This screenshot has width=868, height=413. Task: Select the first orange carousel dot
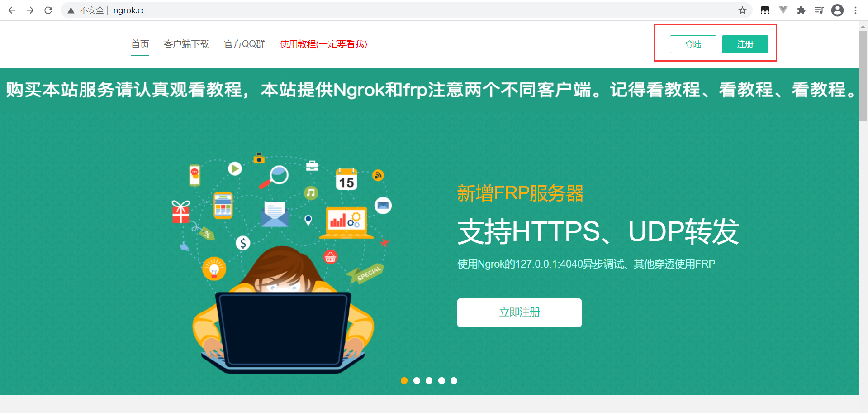pos(404,380)
